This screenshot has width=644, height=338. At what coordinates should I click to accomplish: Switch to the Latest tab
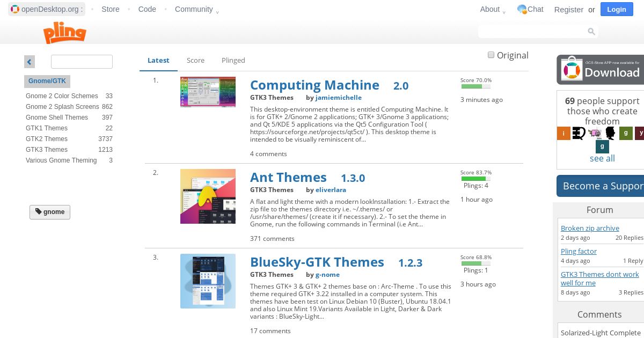click(x=158, y=61)
